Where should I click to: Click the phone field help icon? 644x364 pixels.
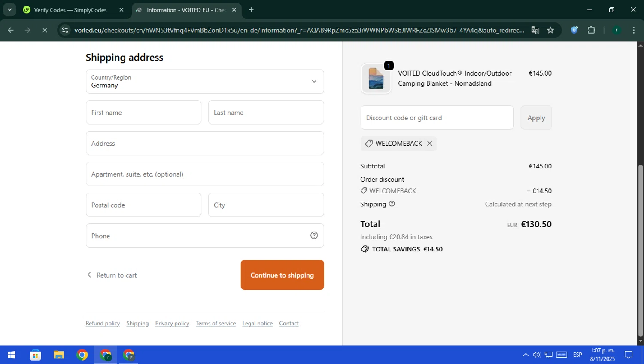314,236
